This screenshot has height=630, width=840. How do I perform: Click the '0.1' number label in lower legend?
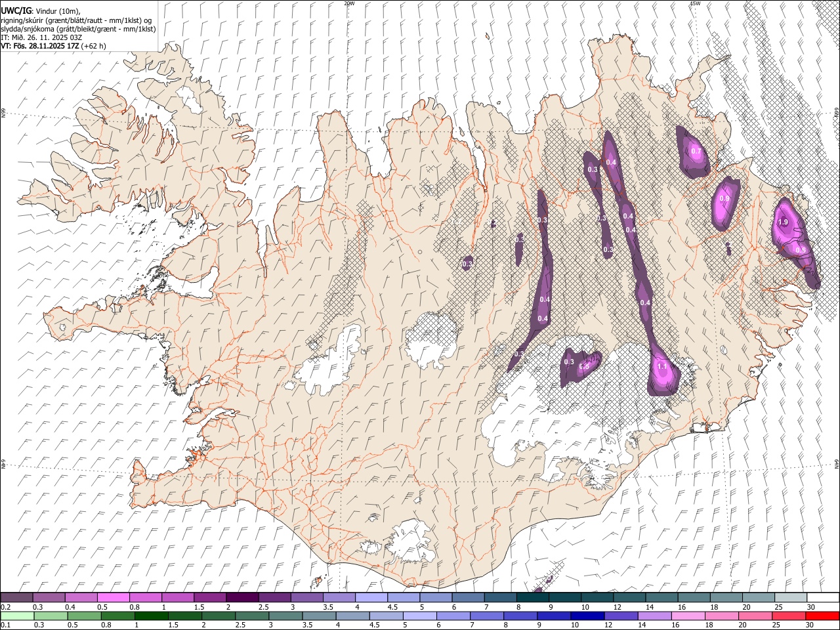click(6, 625)
